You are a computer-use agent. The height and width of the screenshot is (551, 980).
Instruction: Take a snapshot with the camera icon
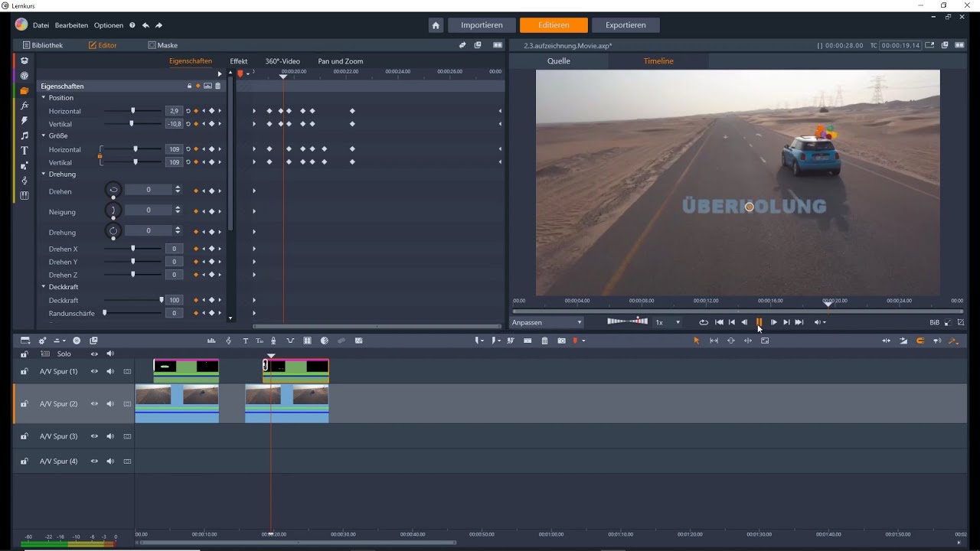(x=561, y=341)
